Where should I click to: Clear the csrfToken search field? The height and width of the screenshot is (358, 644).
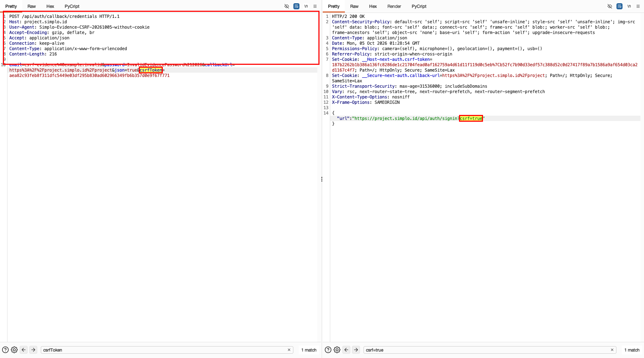tap(289, 350)
